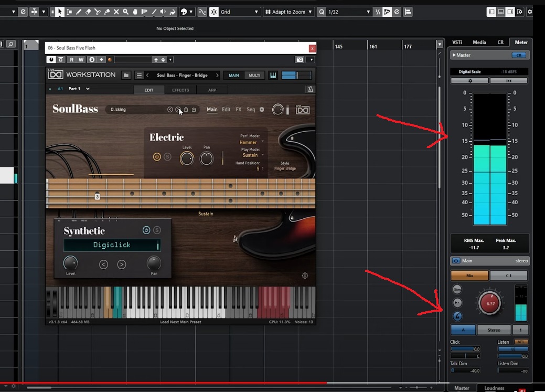Click the Mix source button
The height and width of the screenshot is (392, 545).
[x=469, y=276]
